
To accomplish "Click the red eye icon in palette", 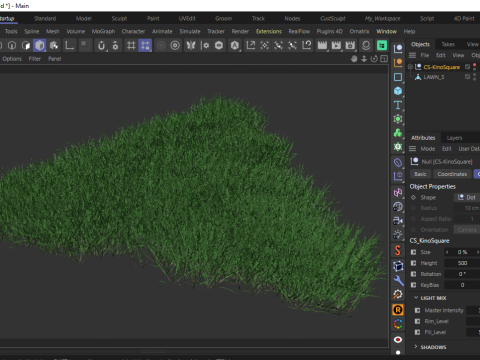I will tap(398, 340).
